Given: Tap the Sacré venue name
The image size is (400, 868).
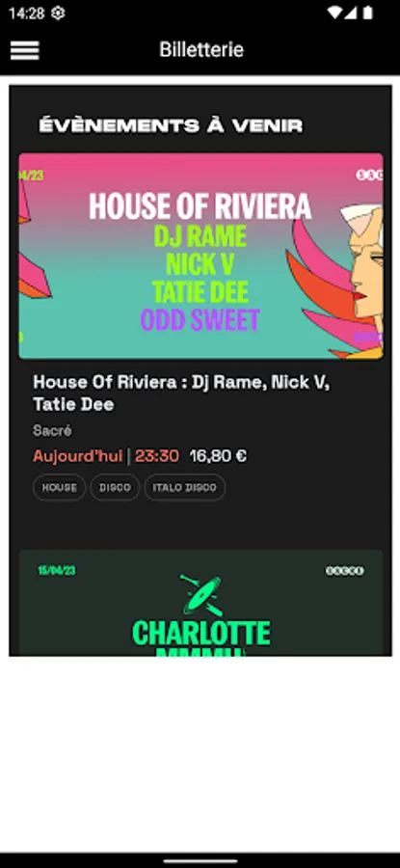Looking at the screenshot, I should [52, 431].
